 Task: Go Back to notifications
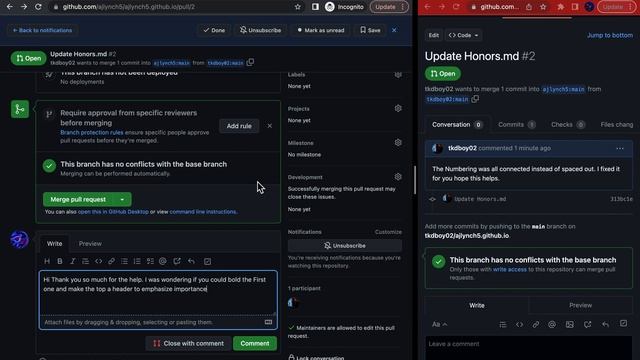pos(42,30)
